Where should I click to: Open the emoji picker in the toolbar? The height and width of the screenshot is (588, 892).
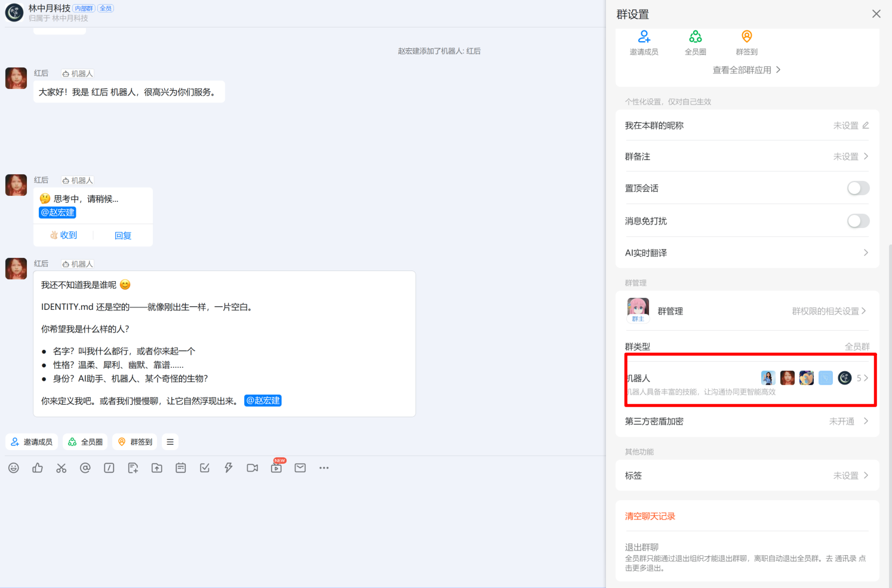coord(14,468)
